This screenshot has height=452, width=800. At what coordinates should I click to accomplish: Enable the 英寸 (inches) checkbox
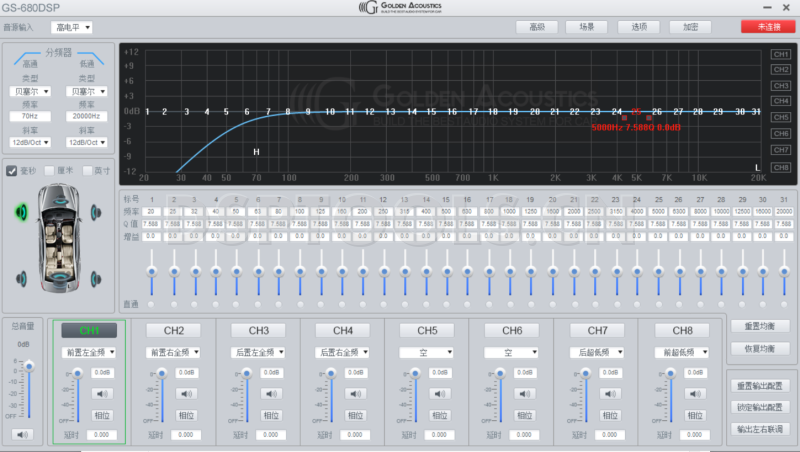click(x=87, y=171)
